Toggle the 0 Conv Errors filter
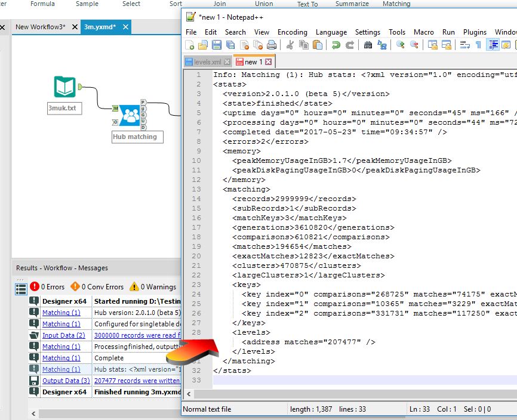 tap(97, 286)
